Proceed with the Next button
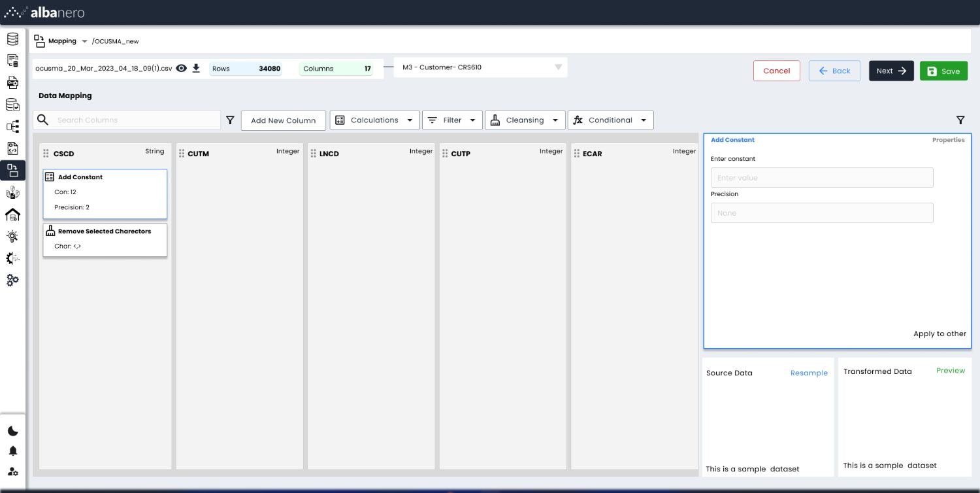 click(x=891, y=71)
